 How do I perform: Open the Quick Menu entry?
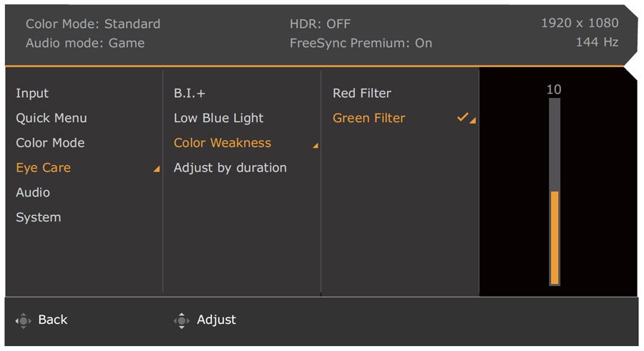click(52, 118)
